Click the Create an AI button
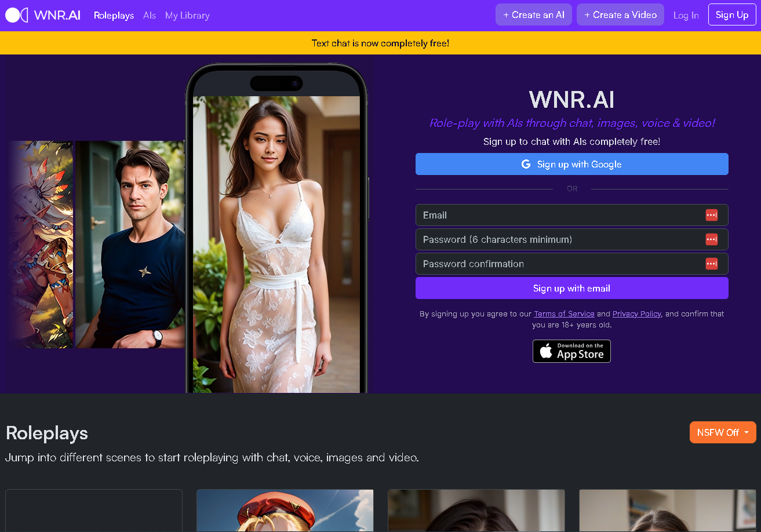 [533, 14]
